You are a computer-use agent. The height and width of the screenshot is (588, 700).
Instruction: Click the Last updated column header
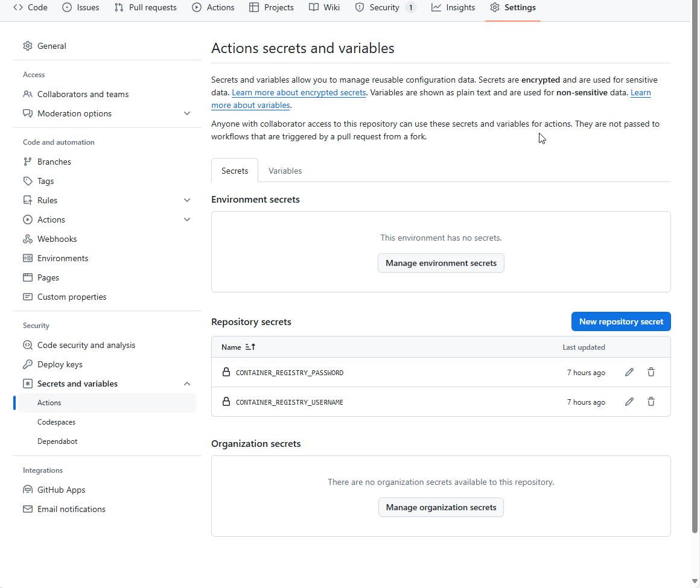point(584,347)
